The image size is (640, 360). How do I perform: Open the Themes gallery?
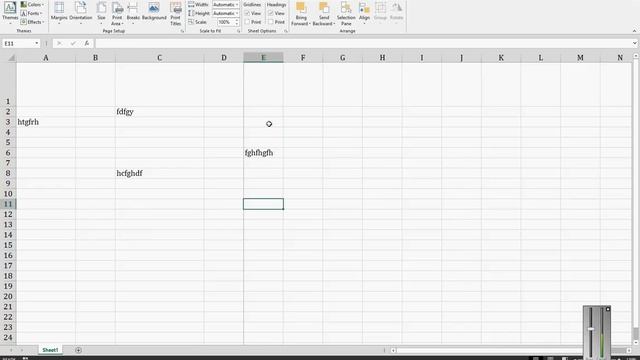tap(10, 12)
